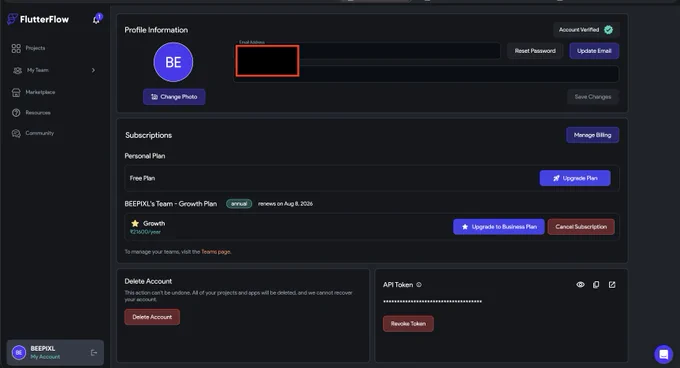Go to Marketplace in the sidebar

pos(40,92)
